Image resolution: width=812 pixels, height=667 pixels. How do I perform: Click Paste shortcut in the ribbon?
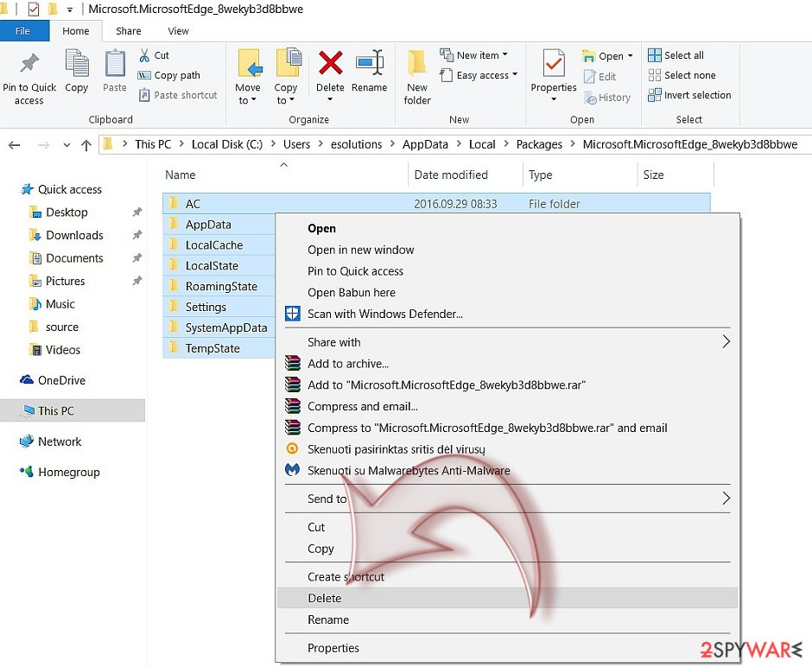pos(179,95)
